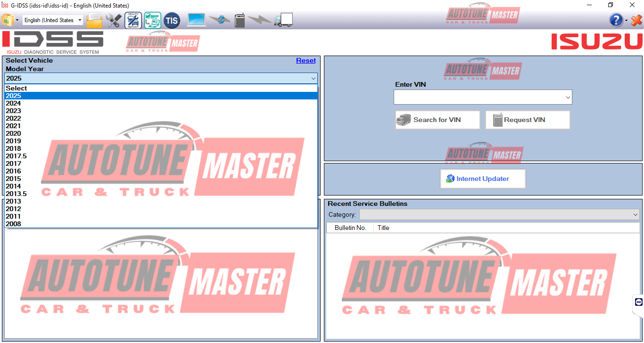The height and width of the screenshot is (343, 644).
Task: Open the folder icon in toolbar
Action: (x=94, y=20)
